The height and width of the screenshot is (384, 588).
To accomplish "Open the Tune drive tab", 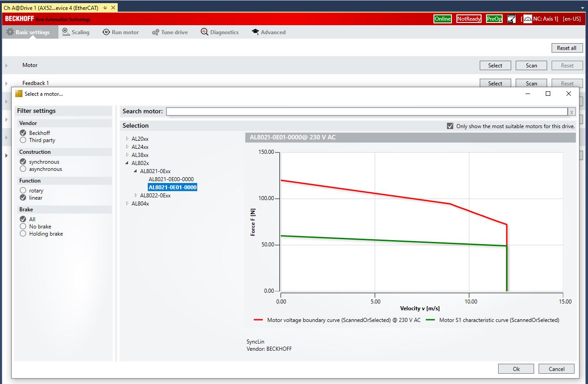I will [170, 32].
